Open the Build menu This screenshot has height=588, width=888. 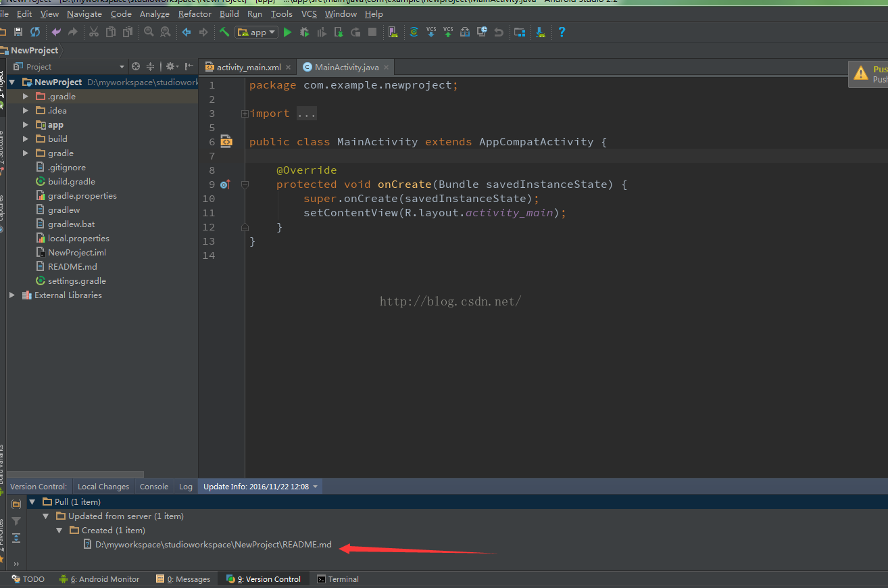(x=229, y=14)
